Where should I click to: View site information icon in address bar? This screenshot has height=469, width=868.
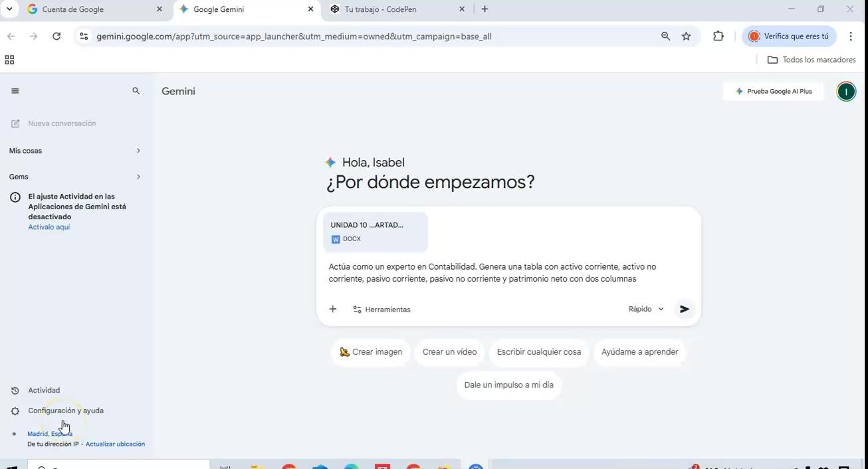pos(84,37)
